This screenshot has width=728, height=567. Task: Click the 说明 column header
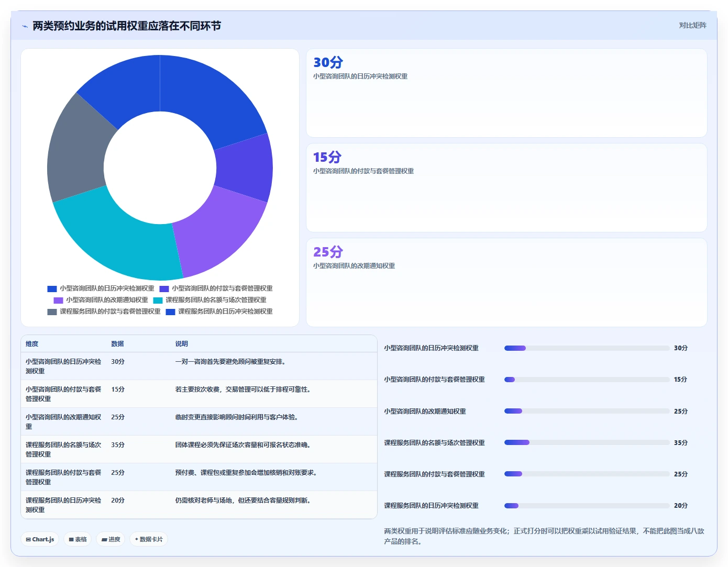(x=181, y=344)
